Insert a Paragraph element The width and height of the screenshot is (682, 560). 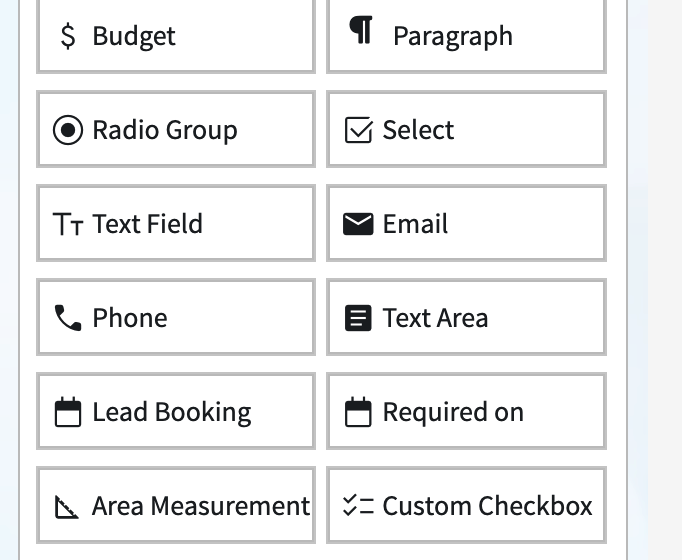click(x=466, y=36)
